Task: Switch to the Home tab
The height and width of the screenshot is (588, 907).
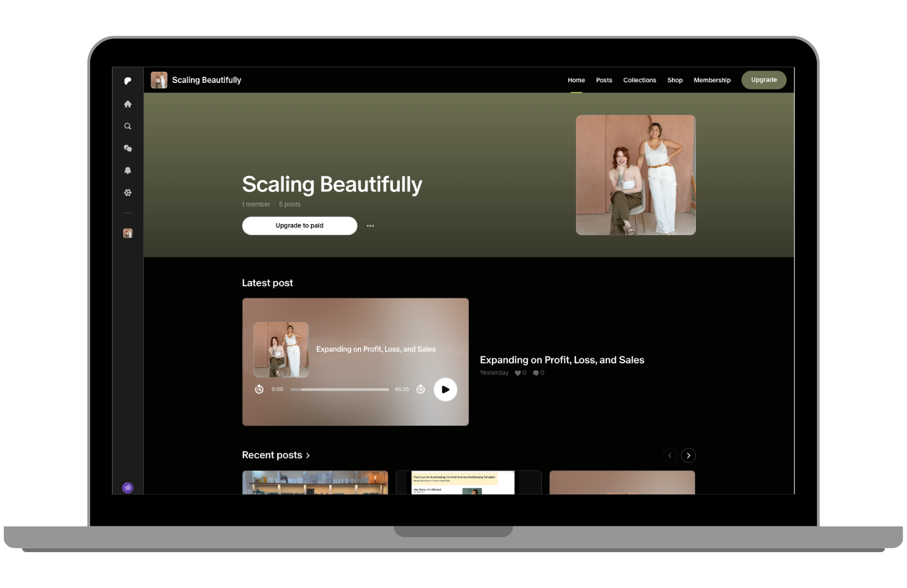Action: tap(576, 80)
